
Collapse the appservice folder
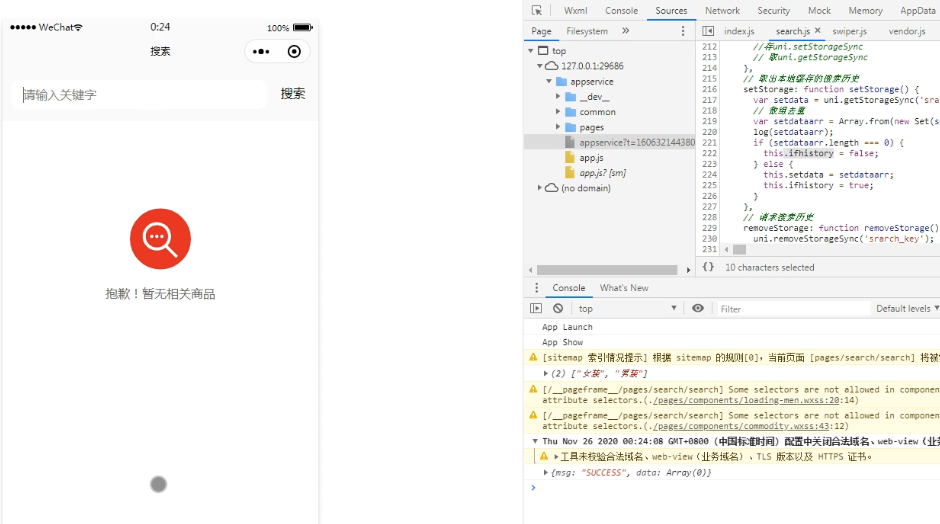coord(549,82)
